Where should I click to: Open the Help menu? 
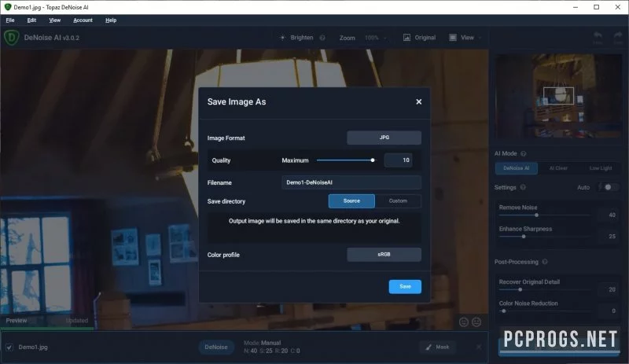coord(111,20)
